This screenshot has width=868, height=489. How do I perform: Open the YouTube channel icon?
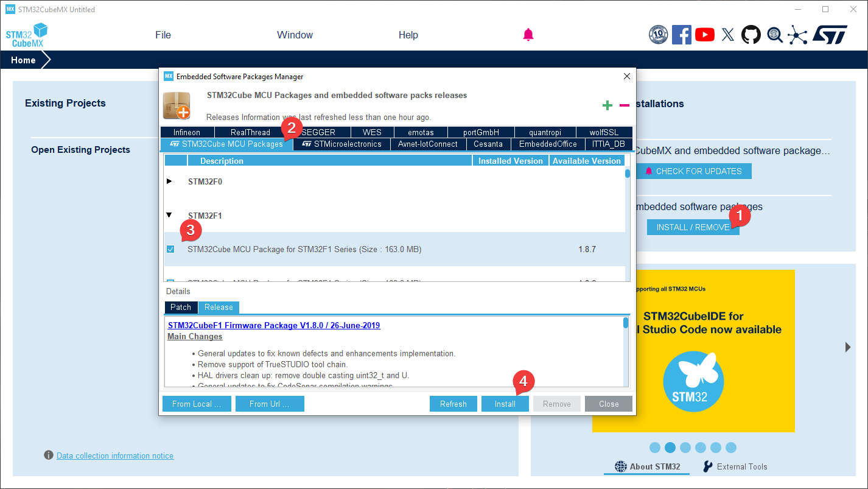click(x=704, y=35)
